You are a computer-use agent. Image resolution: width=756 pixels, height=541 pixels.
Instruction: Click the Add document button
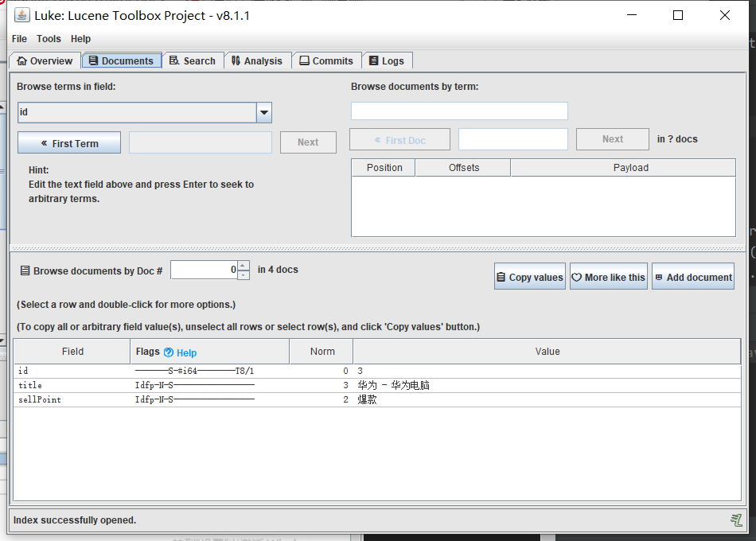pos(693,277)
